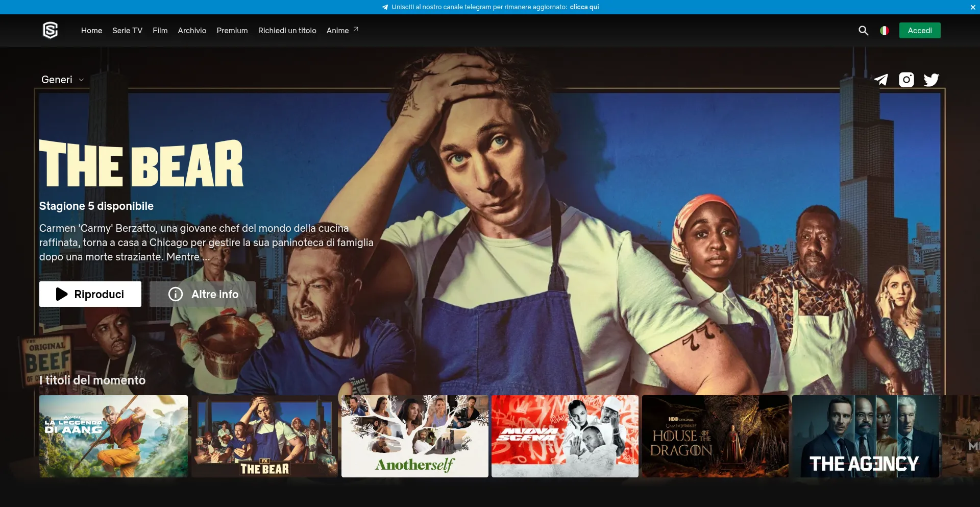
Task: Dismiss the Telegram banner with X
Action: pyautogui.click(x=973, y=7)
